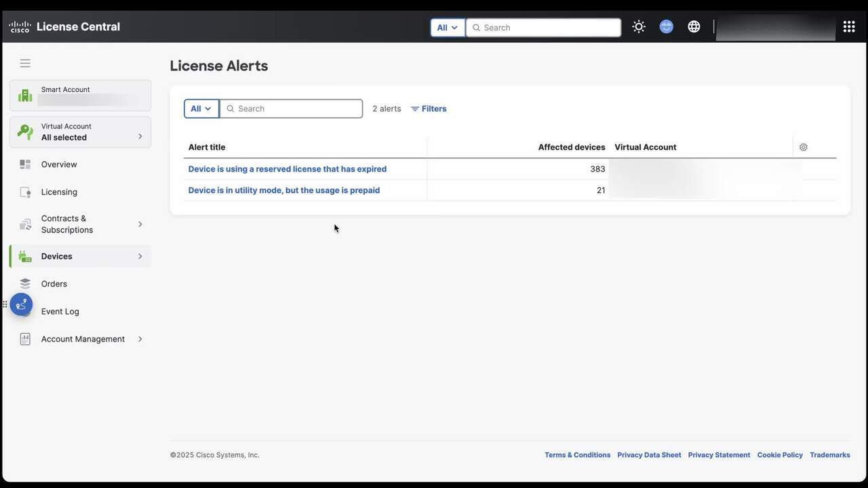Open the Event Log page
Screen dimensions: 868x488
(x=60, y=312)
